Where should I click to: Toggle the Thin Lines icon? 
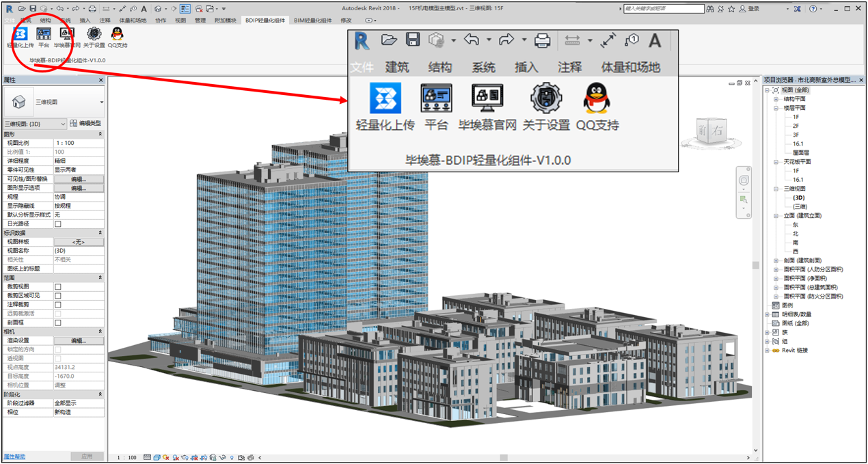[x=185, y=9]
